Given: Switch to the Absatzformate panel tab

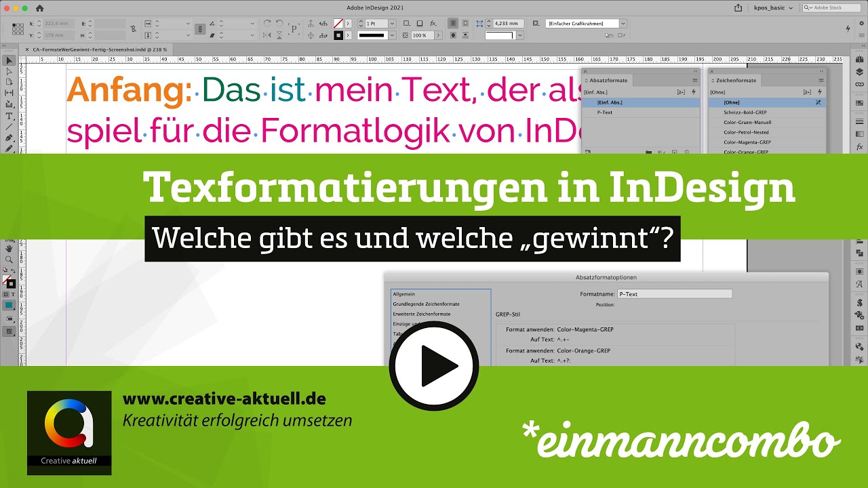Looking at the screenshot, I should click(x=608, y=80).
